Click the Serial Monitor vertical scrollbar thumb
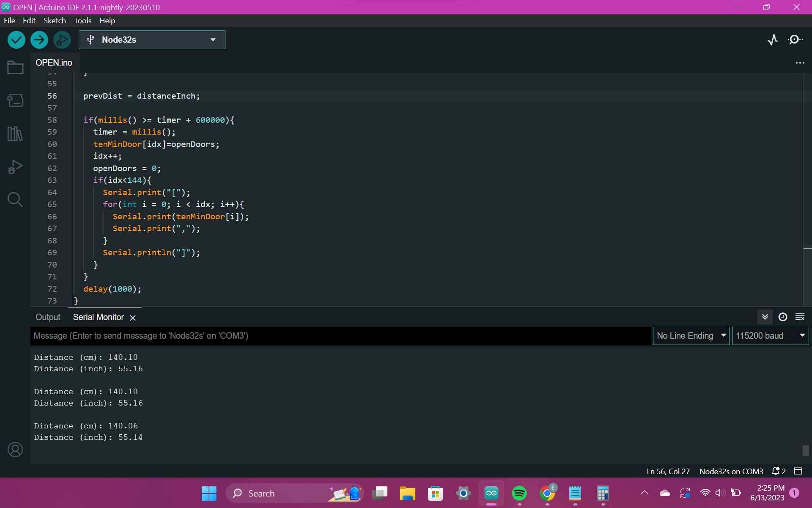The height and width of the screenshot is (508, 812). pos(805,450)
